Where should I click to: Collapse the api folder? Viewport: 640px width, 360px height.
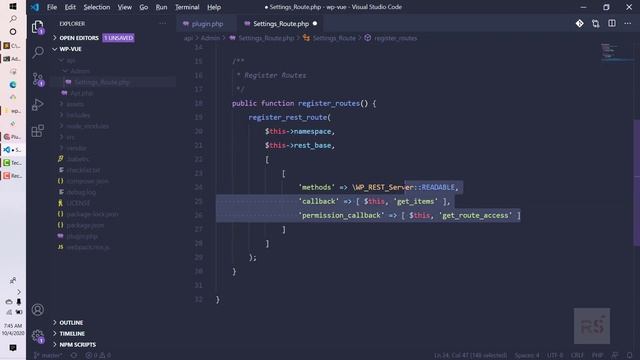[x=71, y=60]
